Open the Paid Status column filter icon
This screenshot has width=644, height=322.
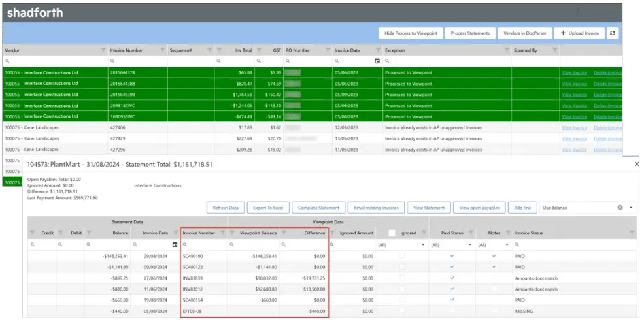[x=471, y=233]
